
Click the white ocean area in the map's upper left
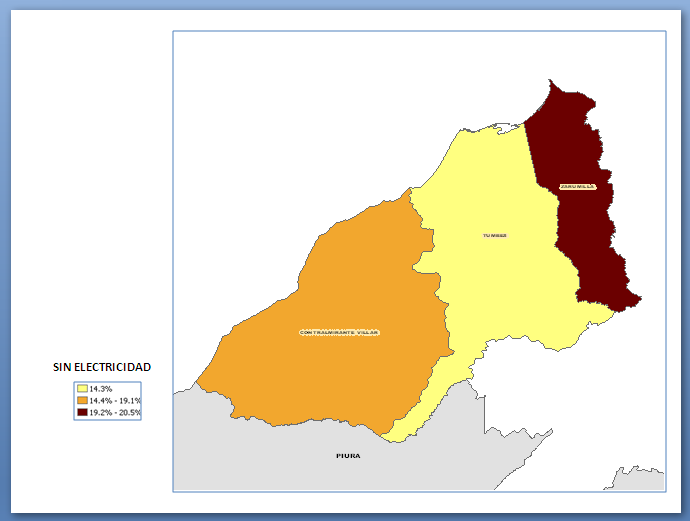tap(260, 120)
